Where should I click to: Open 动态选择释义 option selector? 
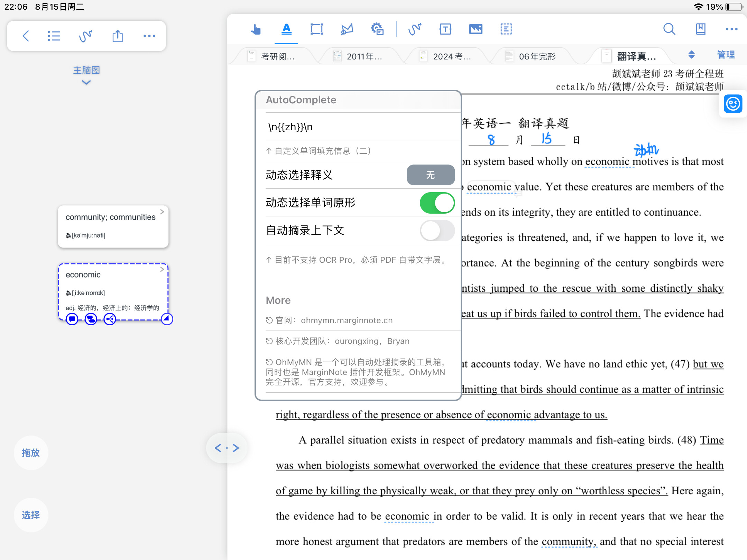(x=431, y=175)
